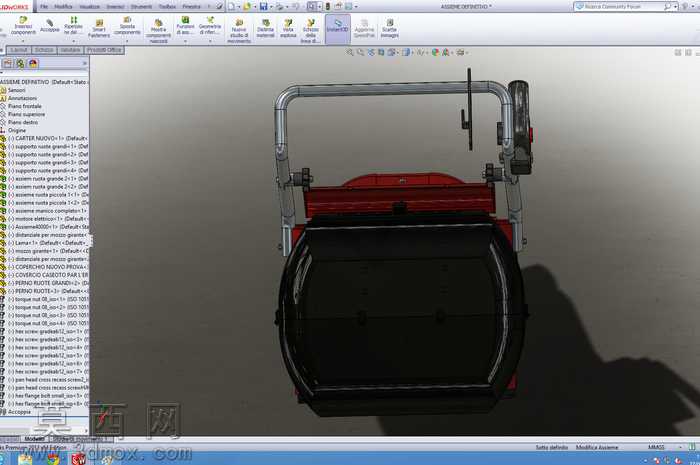
Task: Open dropdown arrow under Sposta componente
Action: (127, 41)
